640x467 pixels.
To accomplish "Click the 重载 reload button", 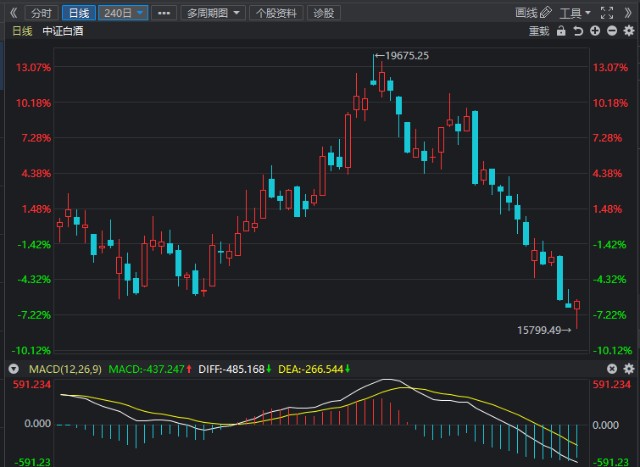I will click(x=539, y=31).
